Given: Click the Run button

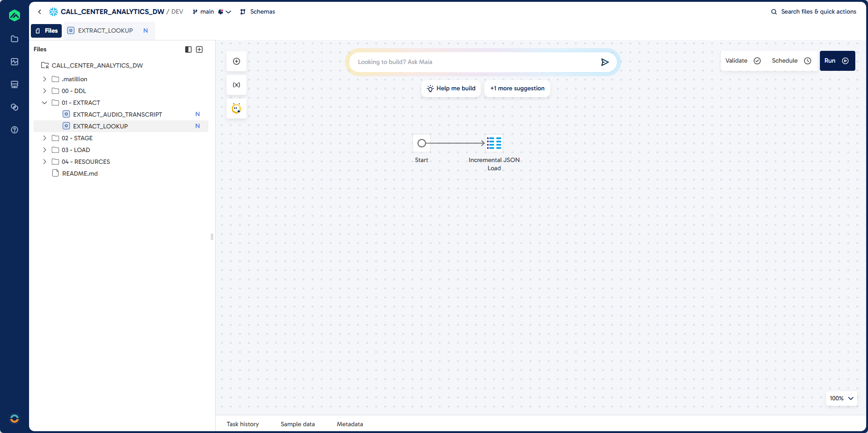Looking at the screenshot, I should click(837, 60).
